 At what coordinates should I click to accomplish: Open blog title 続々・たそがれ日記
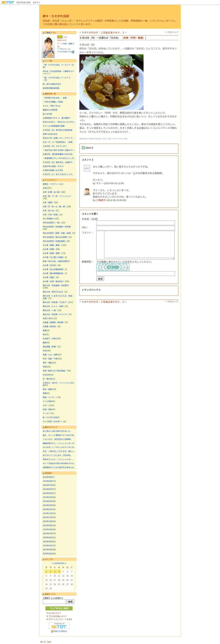56,16
